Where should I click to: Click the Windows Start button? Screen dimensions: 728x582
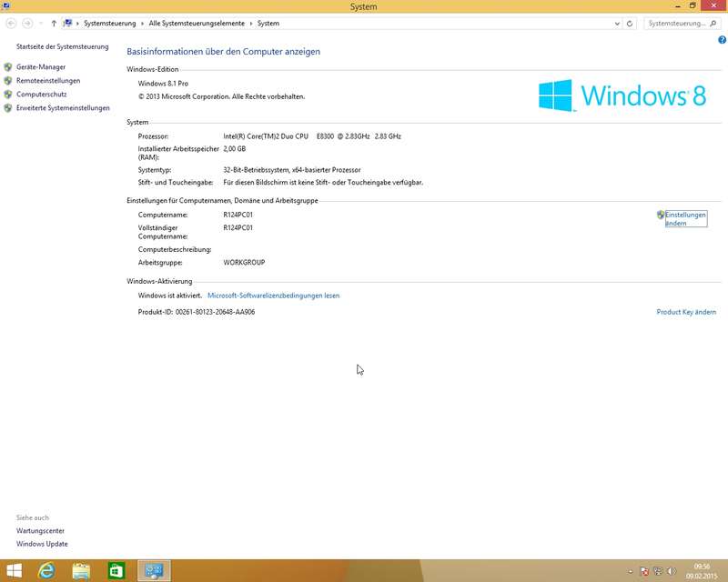pos(14,571)
